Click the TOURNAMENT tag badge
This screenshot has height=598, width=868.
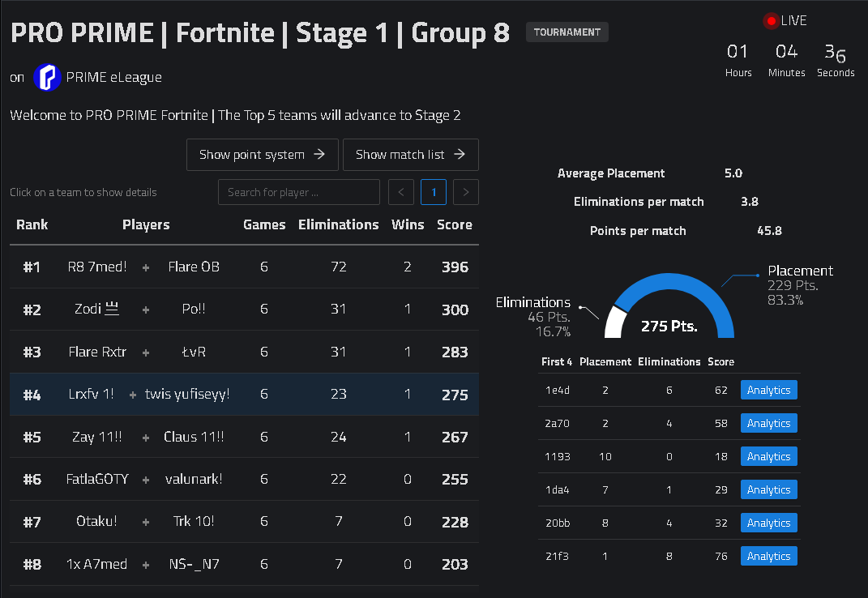567,32
